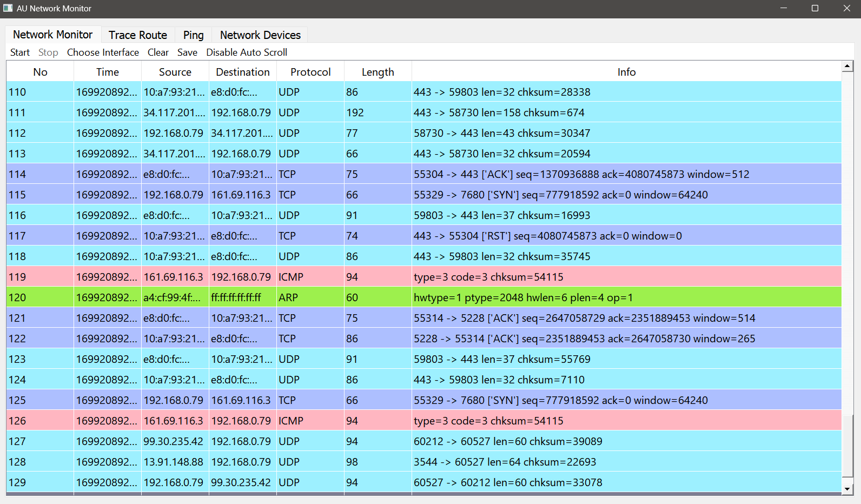Screen dimensions: 861x504
Task: Toggle Disable Auto Scroll
Action: 247,52
